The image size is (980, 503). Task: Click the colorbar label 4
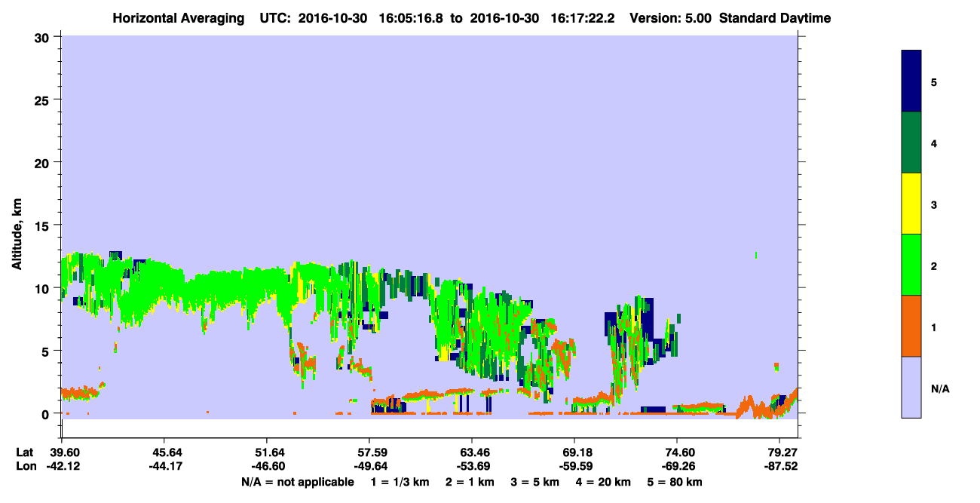934,143
